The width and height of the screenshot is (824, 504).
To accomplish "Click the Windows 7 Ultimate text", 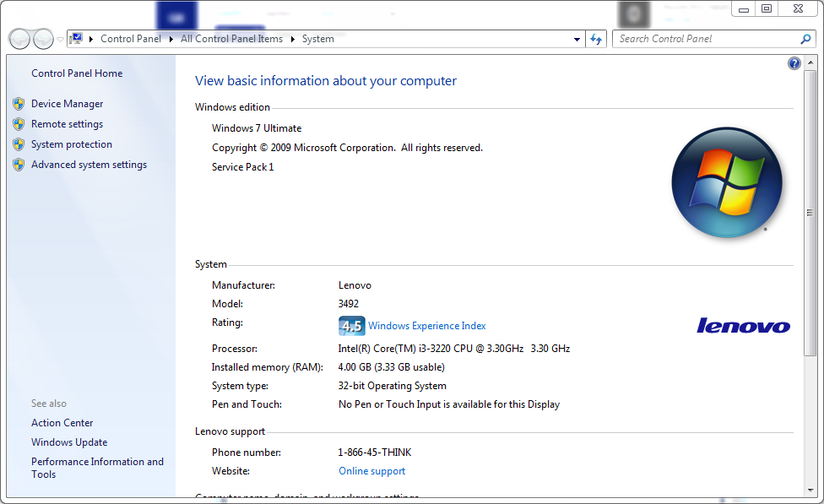I will point(257,128).
